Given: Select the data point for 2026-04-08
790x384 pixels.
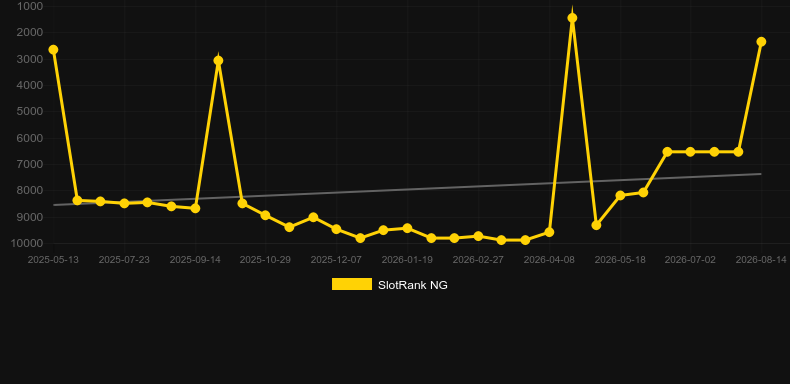Looking at the screenshot, I should pyautogui.click(x=549, y=232).
